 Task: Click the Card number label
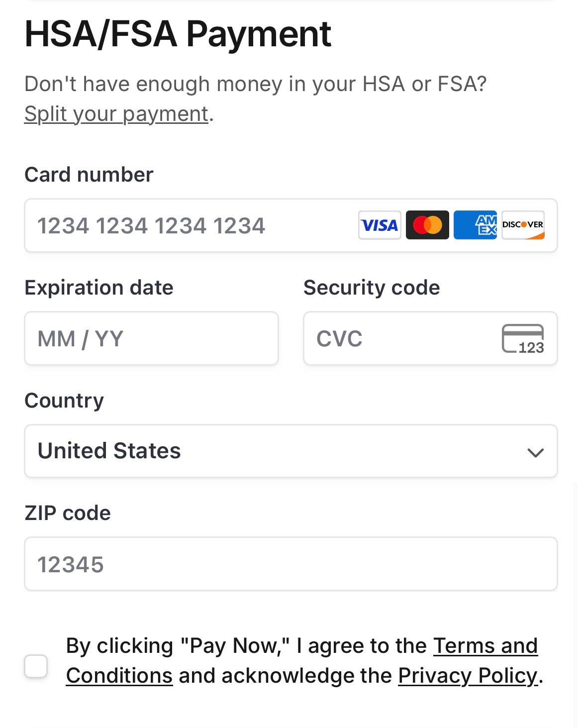click(x=89, y=175)
